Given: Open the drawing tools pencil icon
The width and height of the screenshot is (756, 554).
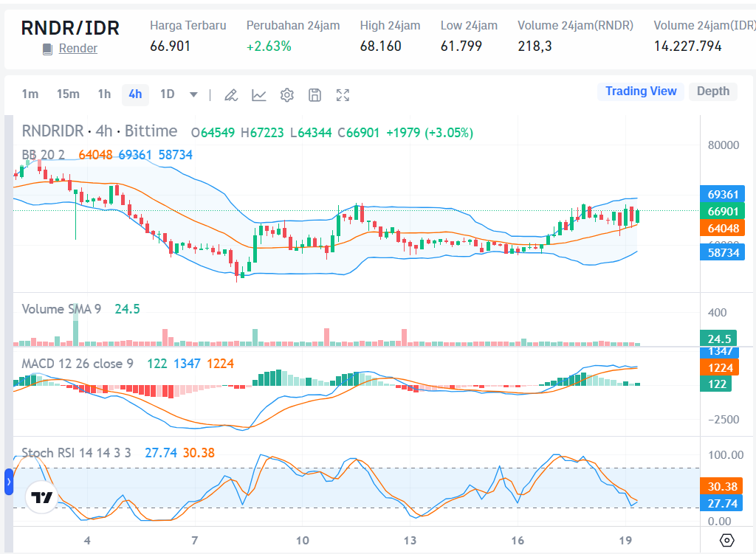Looking at the screenshot, I should [231, 95].
